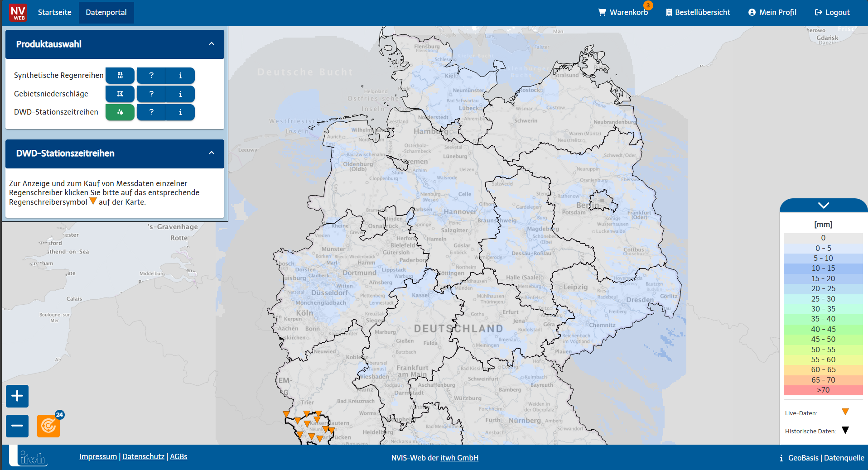Zoom into the map with the plus button

tap(17, 396)
